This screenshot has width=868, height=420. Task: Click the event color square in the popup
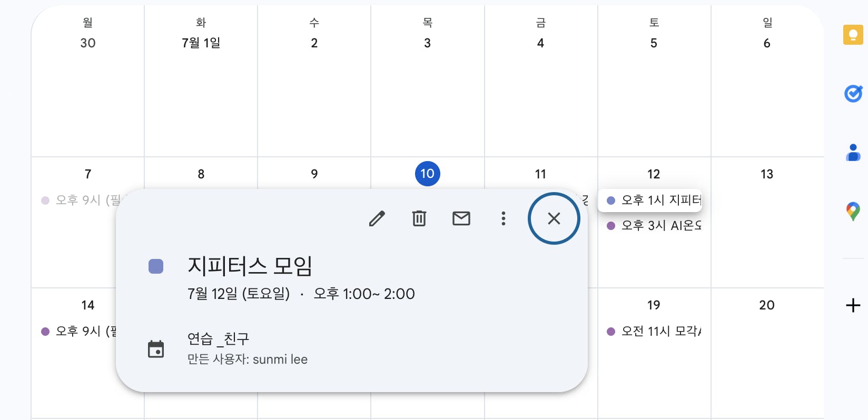(156, 266)
